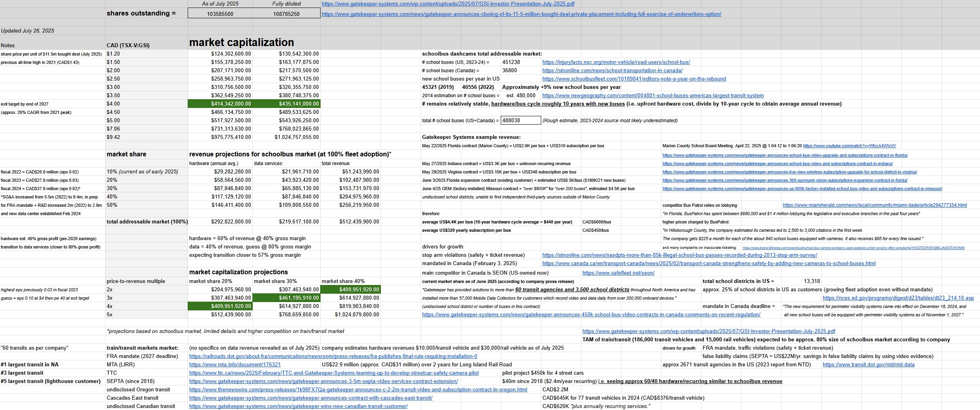The image size is (980, 410).
Task: Open the new Canadian transit customer link
Action: tap(298, 406)
